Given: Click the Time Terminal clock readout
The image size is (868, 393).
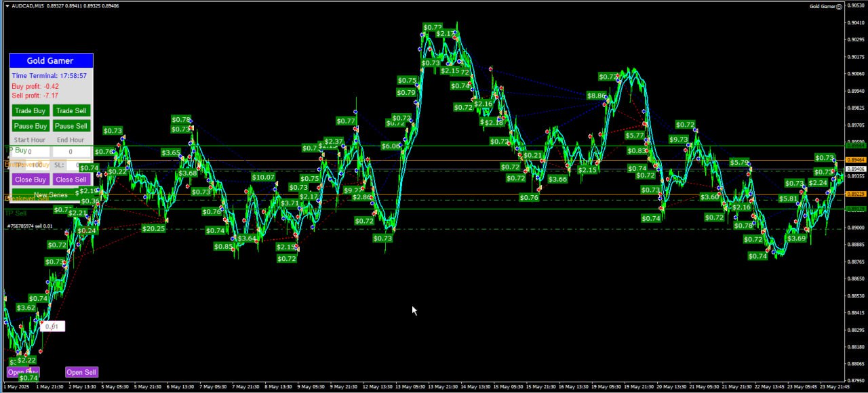Looking at the screenshot, I should tap(49, 76).
